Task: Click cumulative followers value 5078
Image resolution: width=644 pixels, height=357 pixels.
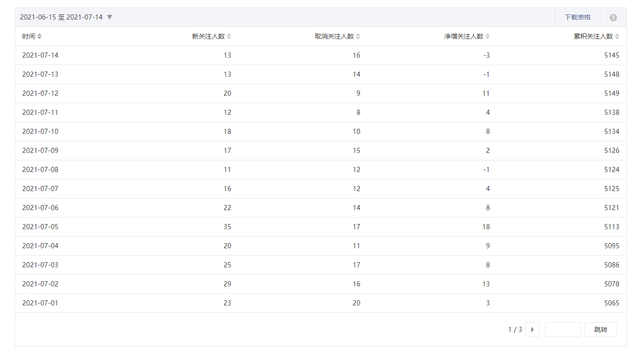Action: pos(611,284)
